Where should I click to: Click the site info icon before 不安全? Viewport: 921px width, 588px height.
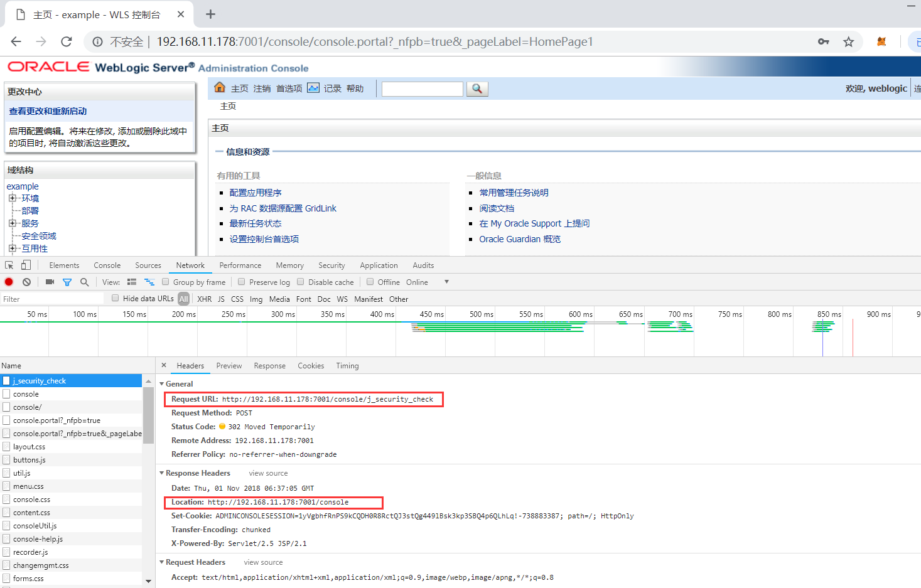[x=98, y=42]
